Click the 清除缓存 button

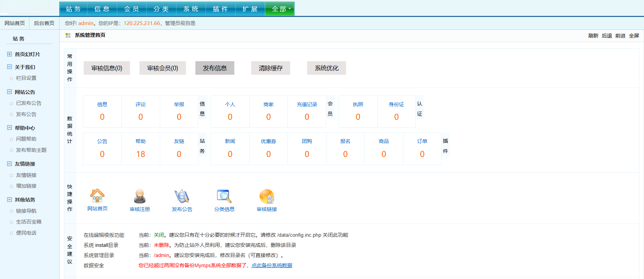[271, 68]
